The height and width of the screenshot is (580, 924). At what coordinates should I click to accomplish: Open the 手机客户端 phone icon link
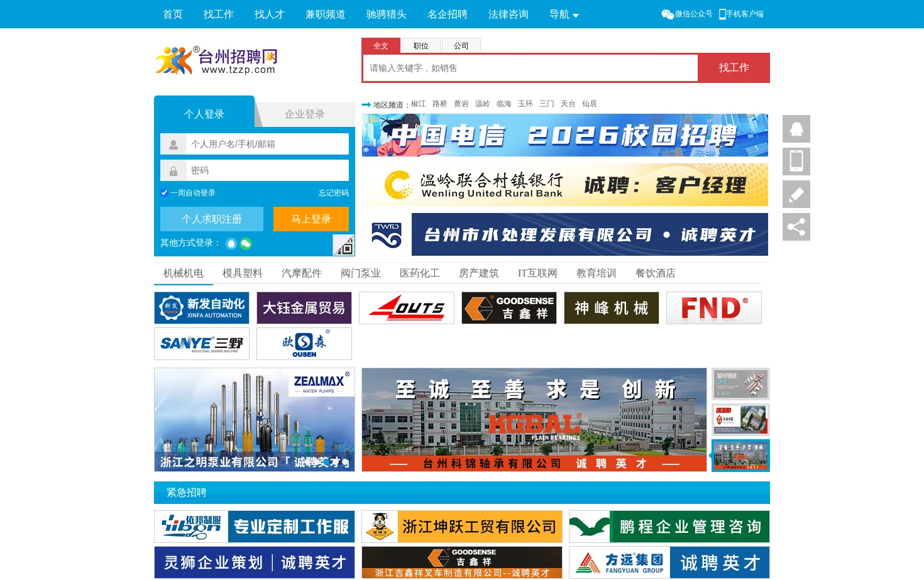click(741, 14)
